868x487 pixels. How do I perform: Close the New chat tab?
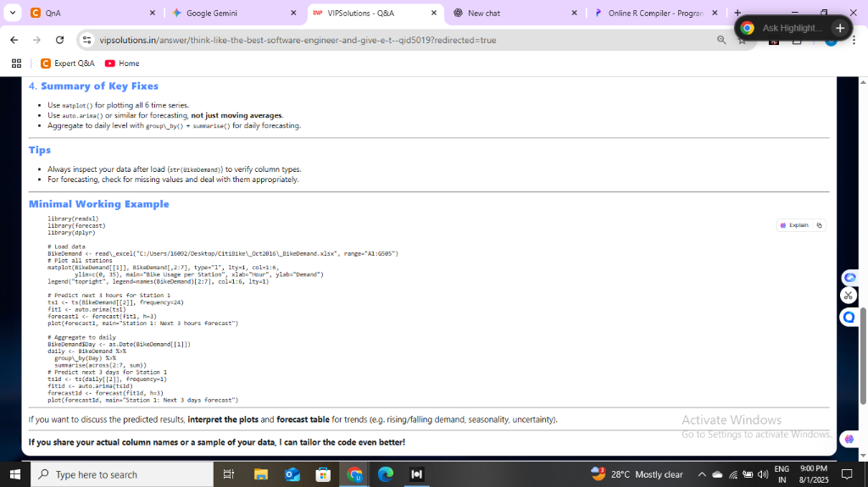tap(574, 13)
